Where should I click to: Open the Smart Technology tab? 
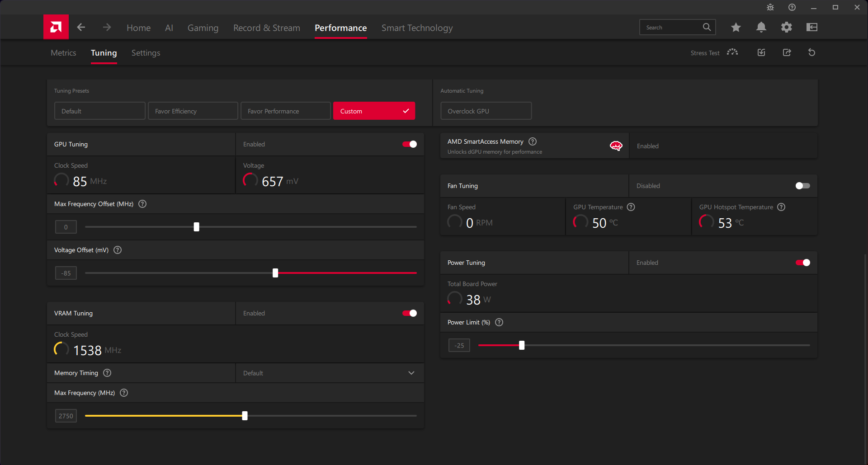(417, 28)
